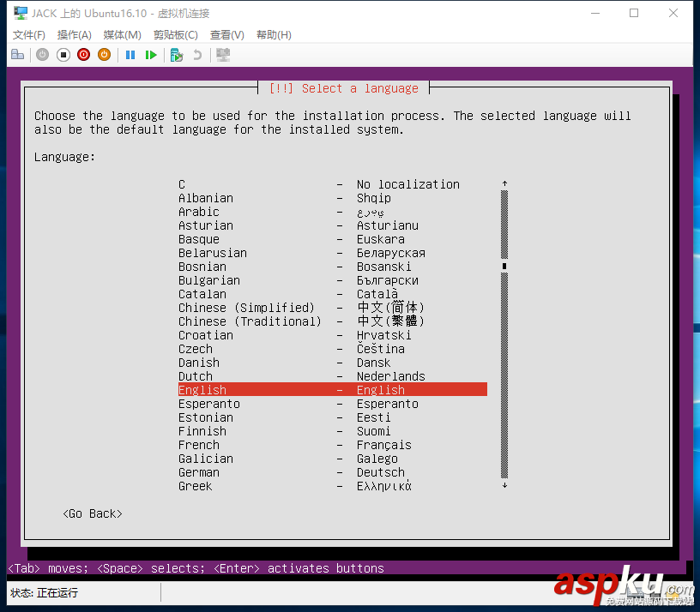This screenshot has height=612, width=700.
Task: Click the red Shut Down icon
Action: [x=83, y=55]
